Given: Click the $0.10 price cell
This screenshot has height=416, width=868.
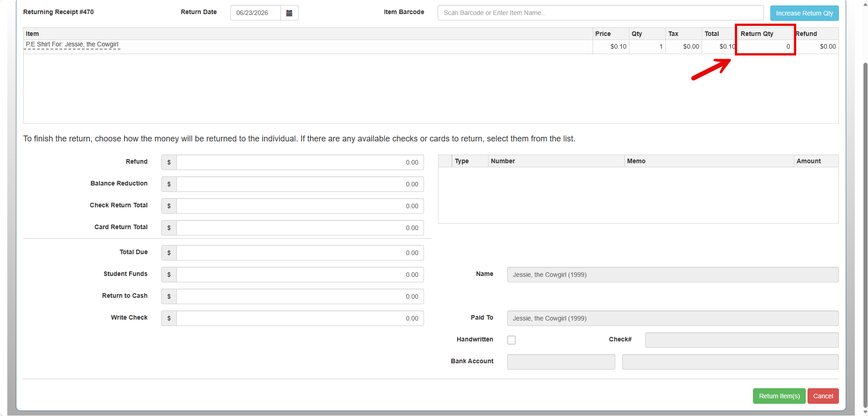Looking at the screenshot, I should click(x=611, y=46).
